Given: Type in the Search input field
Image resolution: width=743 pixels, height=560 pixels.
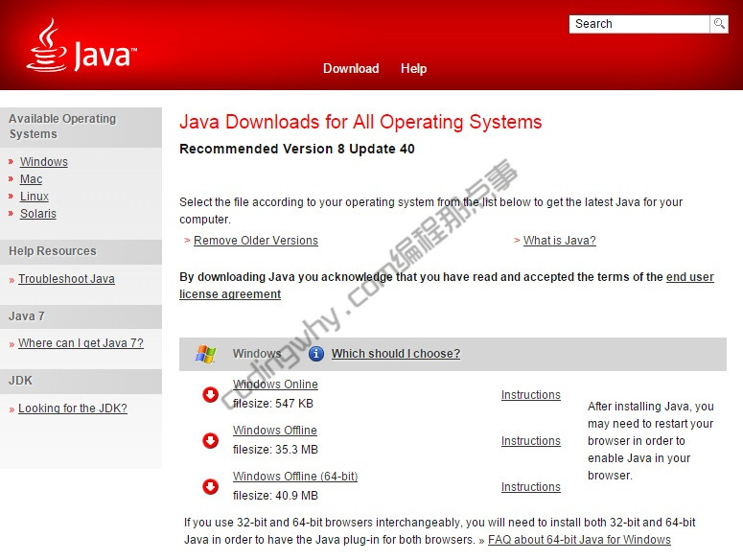Looking at the screenshot, I should [x=639, y=24].
